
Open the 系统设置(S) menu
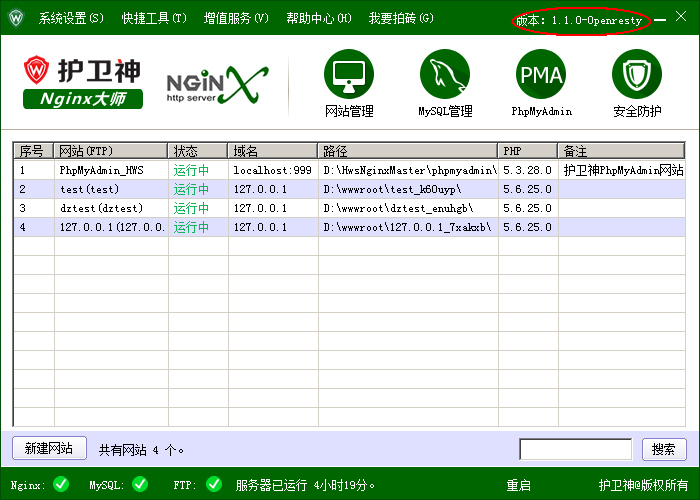coord(71,18)
